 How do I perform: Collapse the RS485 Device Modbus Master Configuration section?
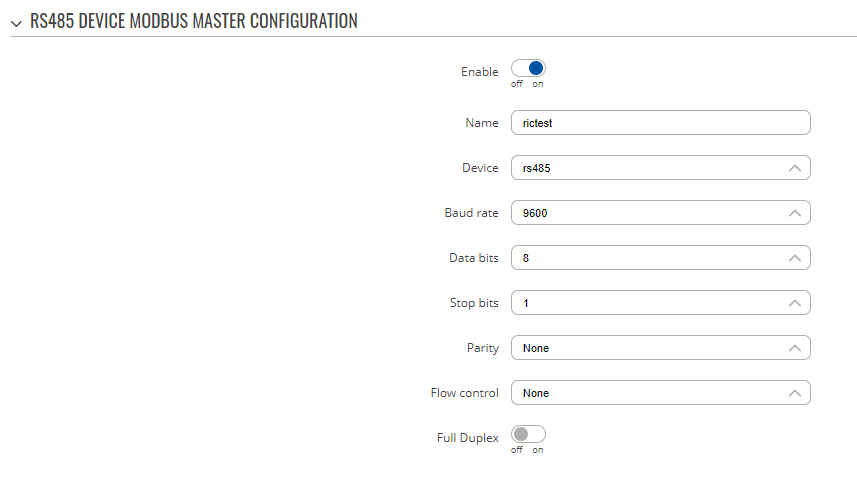pos(16,23)
